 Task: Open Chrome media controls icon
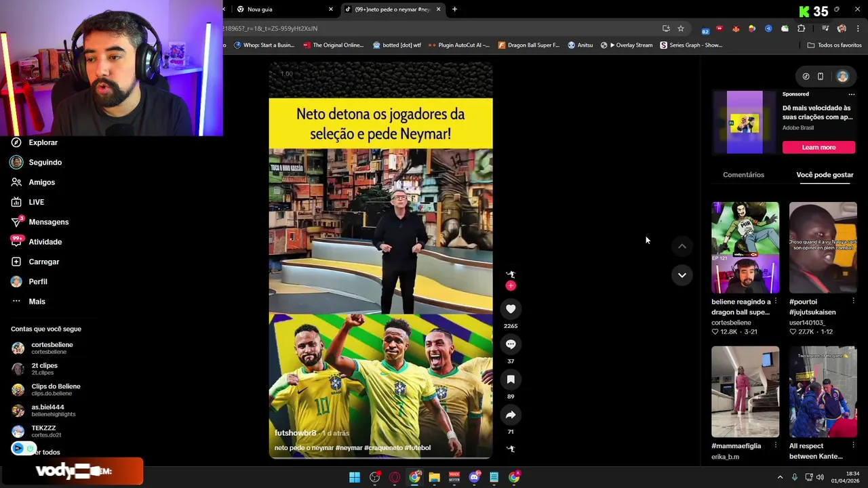click(825, 28)
